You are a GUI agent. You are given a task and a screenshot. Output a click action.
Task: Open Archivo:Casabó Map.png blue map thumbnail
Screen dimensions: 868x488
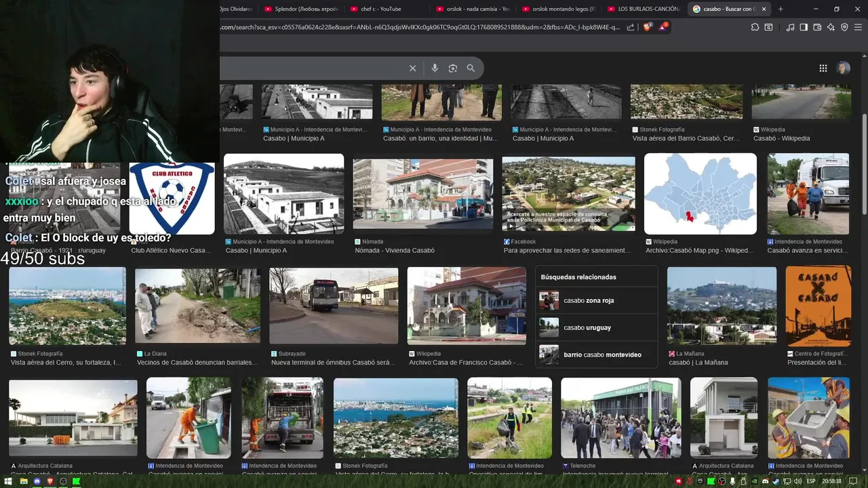pyautogui.click(x=701, y=194)
